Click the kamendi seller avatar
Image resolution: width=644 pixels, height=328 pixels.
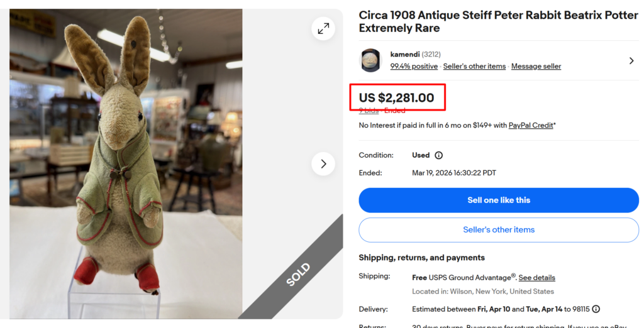click(x=370, y=60)
